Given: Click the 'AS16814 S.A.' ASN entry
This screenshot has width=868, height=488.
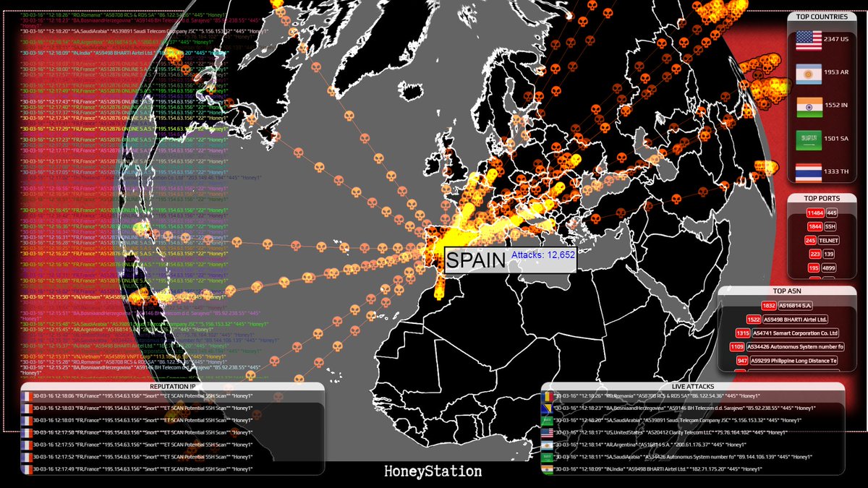Looking at the screenshot, I should pyautogui.click(x=795, y=306).
